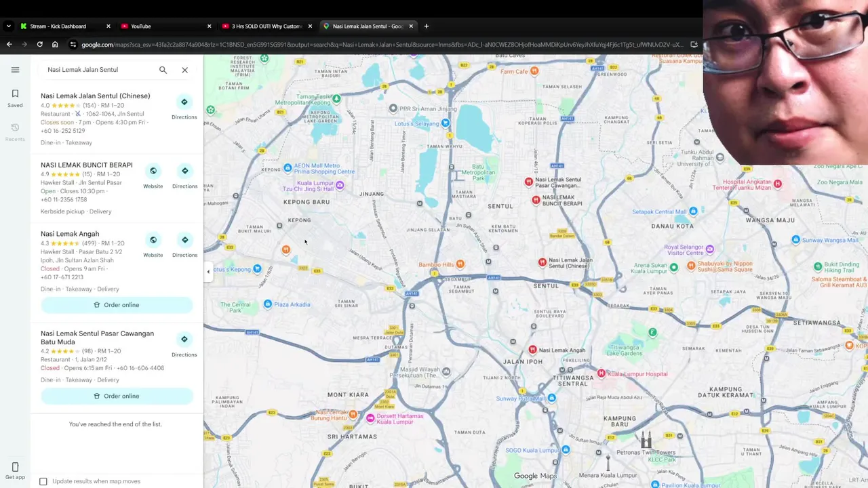Click Kuala Lumpur Hospital map marker
This screenshot has height=488, width=868.
pos(601,373)
